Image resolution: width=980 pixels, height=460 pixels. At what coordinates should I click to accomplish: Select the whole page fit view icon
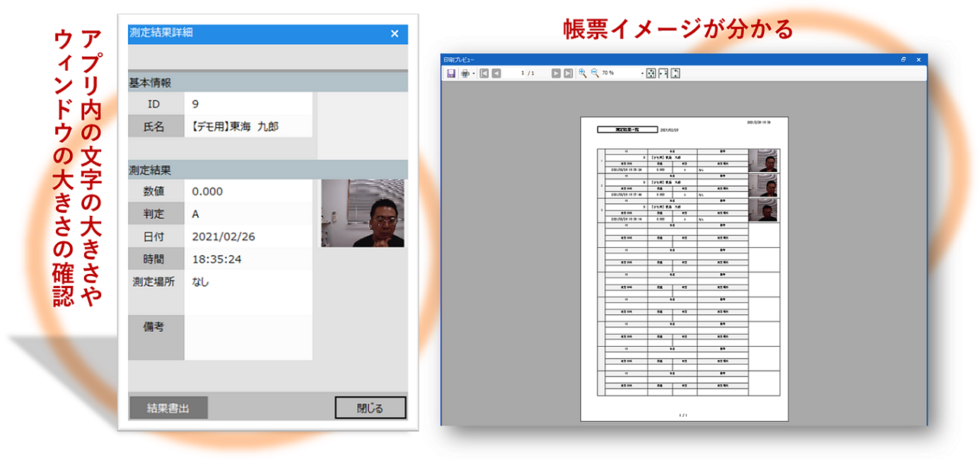point(650,73)
